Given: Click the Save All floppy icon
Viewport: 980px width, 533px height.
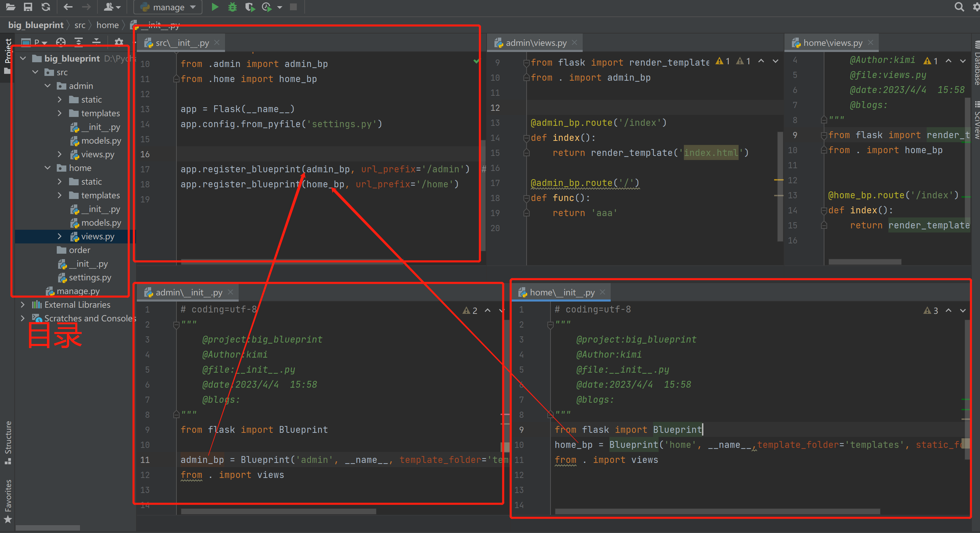Looking at the screenshot, I should (x=28, y=7).
